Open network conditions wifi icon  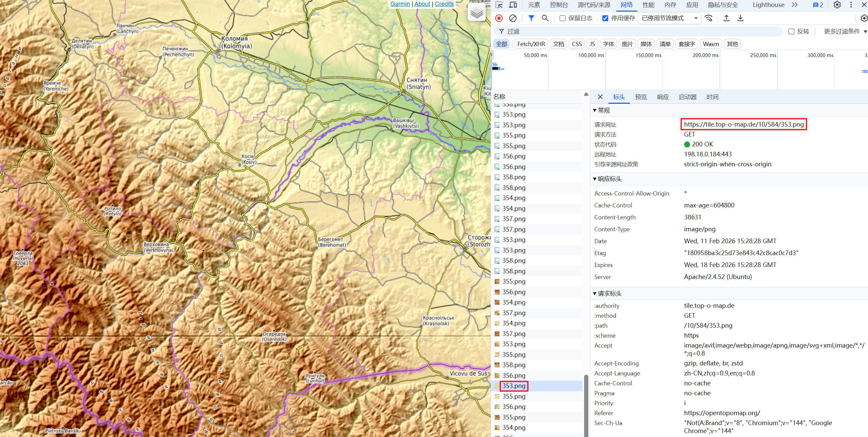click(x=709, y=18)
